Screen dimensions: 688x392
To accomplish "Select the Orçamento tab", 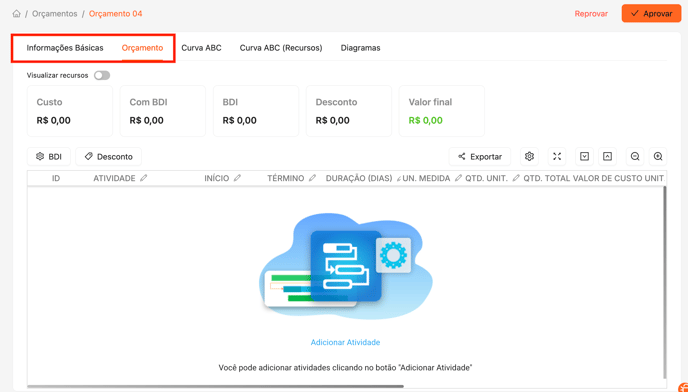I will pyautogui.click(x=142, y=48).
